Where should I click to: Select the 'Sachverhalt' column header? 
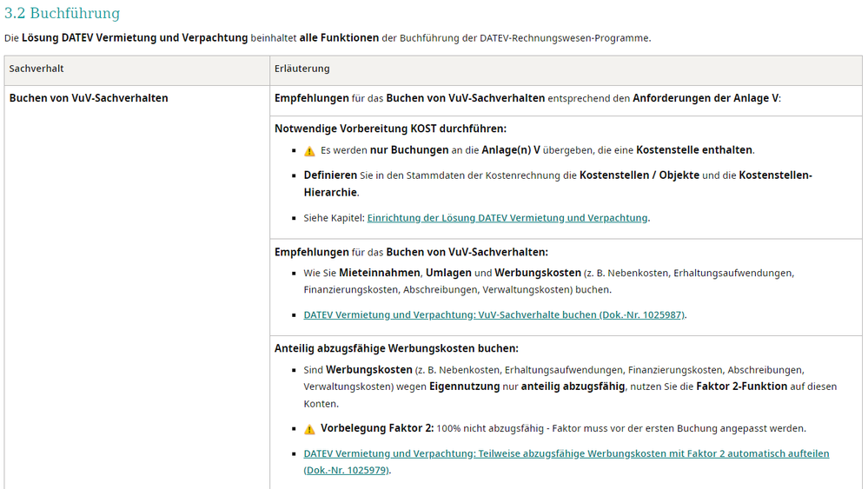pyautogui.click(x=36, y=69)
